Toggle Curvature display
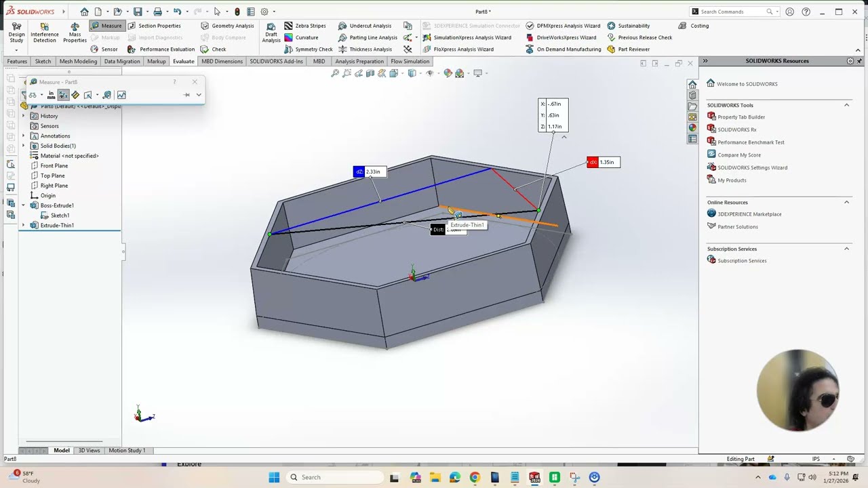The image size is (868, 488). click(301, 37)
